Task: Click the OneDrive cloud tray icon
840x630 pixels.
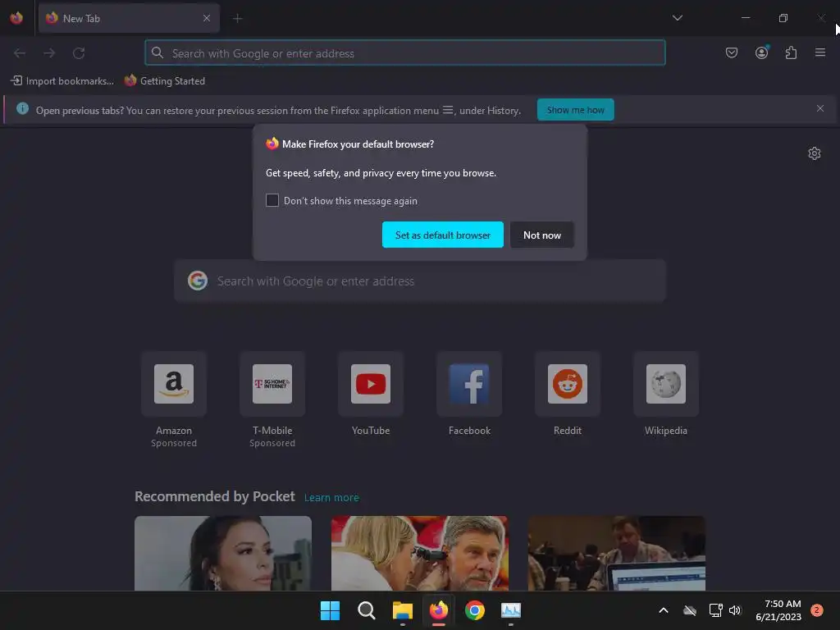Action: 690,610
